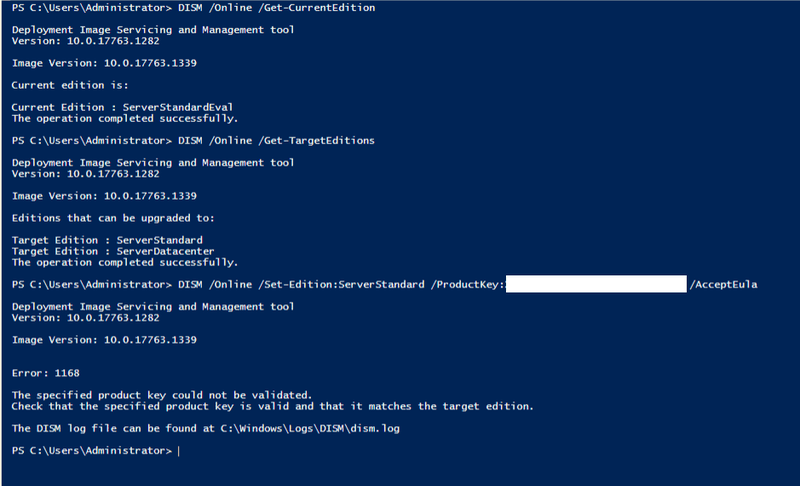Click the 'Current edition is:' heading line
This screenshot has height=486, width=800.
pos(70,85)
